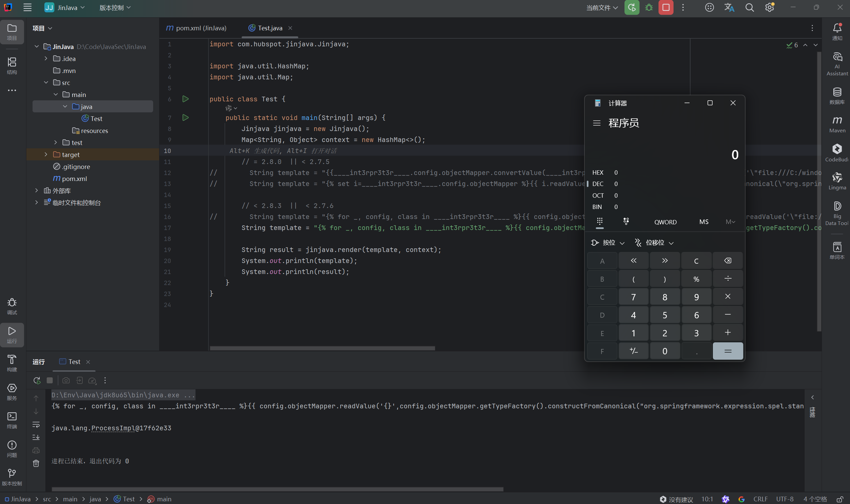
Task: Open the Bitwise dropdown in calculator
Action: pyautogui.click(x=608, y=242)
